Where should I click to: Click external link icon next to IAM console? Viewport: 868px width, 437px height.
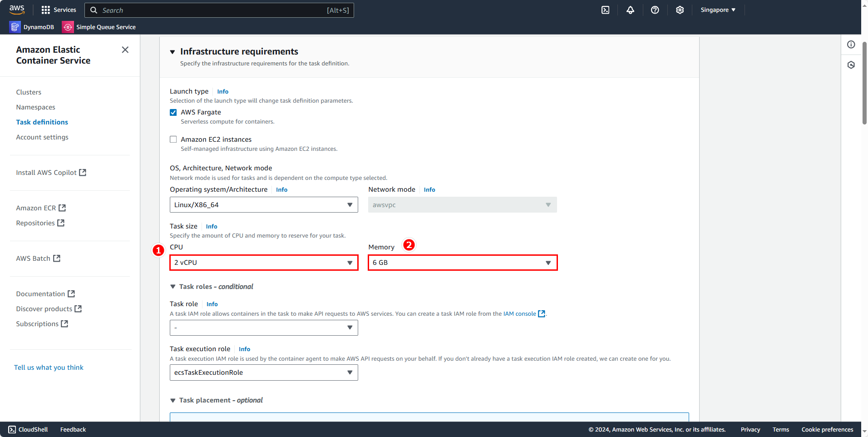click(542, 314)
